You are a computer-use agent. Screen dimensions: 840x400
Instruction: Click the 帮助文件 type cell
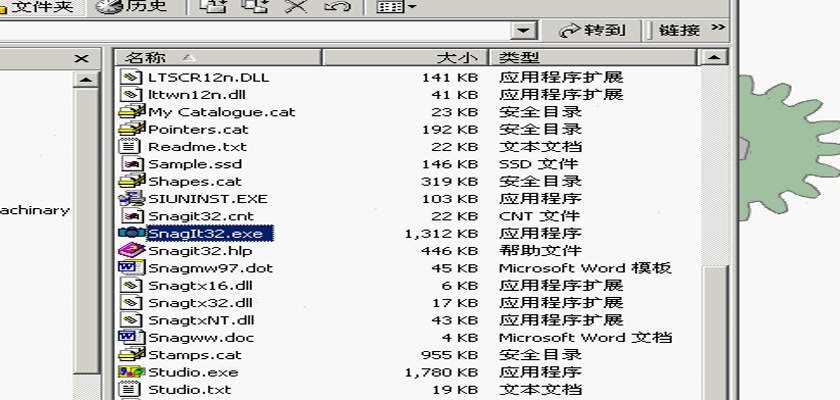pyautogui.click(x=541, y=251)
